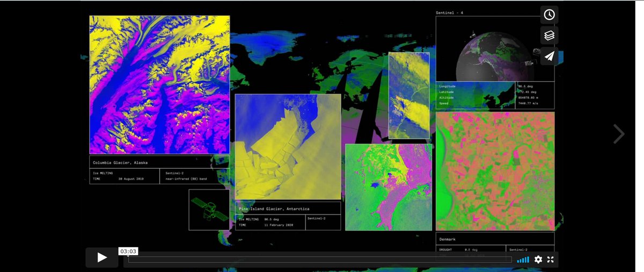Click the "Pine Island Glacier, Antarctica" caption

tap(274, 209)
